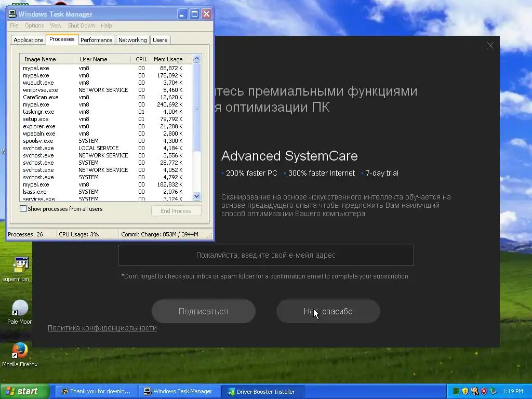
Task: Click the Safely Remove Hardware tray icon
Action: click(x=494, y=391)
